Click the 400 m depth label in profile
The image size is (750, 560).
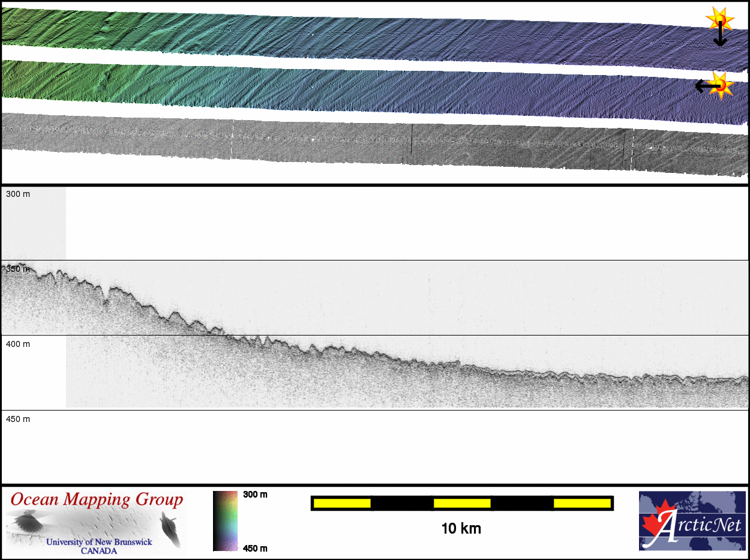(18, 344)
